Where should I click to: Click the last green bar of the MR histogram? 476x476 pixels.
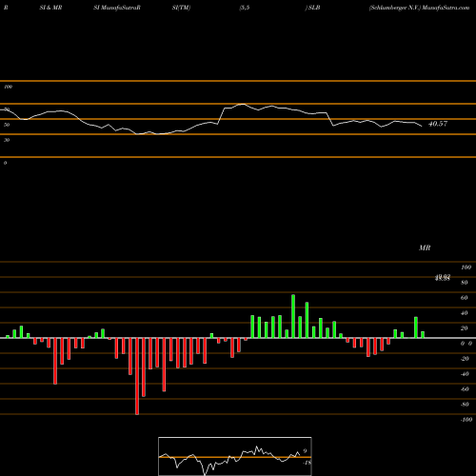pyautogui.click(x=423, y=334)
